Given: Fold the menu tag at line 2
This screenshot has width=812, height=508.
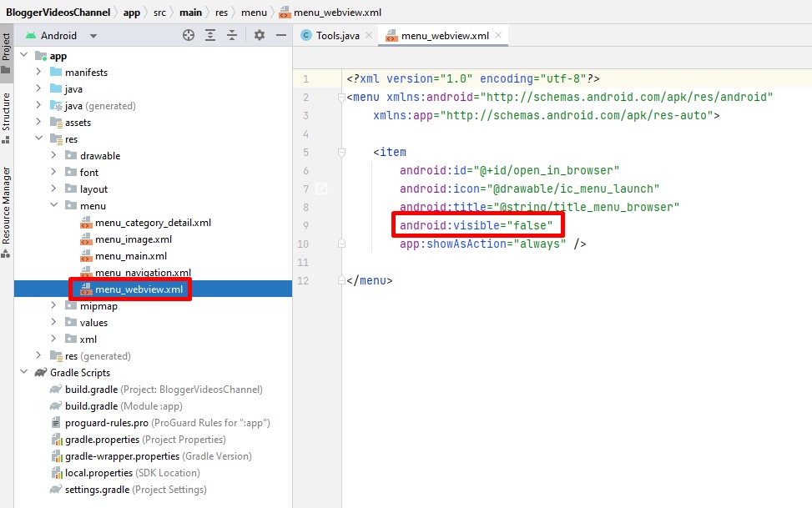Looking at the screenshot, I should click(x=341, y=97).
